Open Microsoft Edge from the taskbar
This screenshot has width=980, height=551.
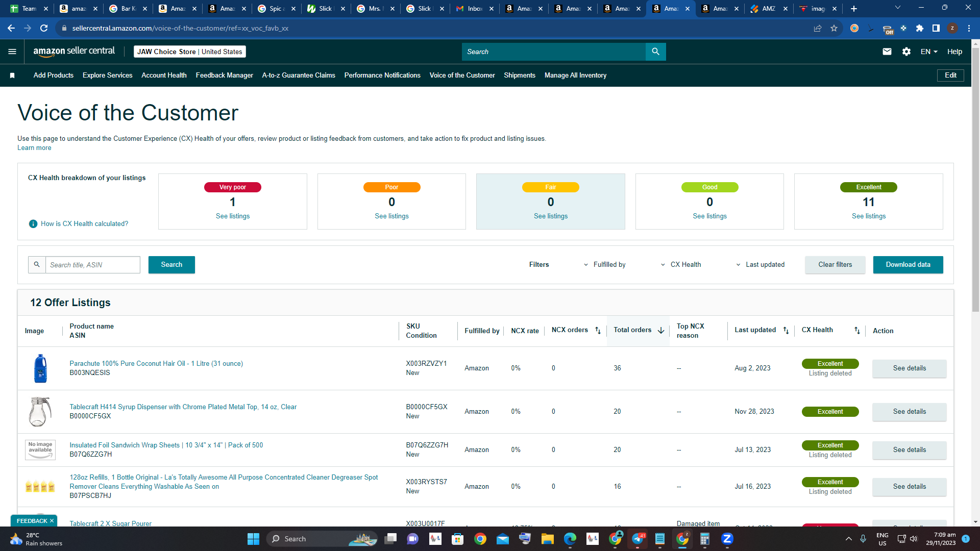[x=570, y=539]
